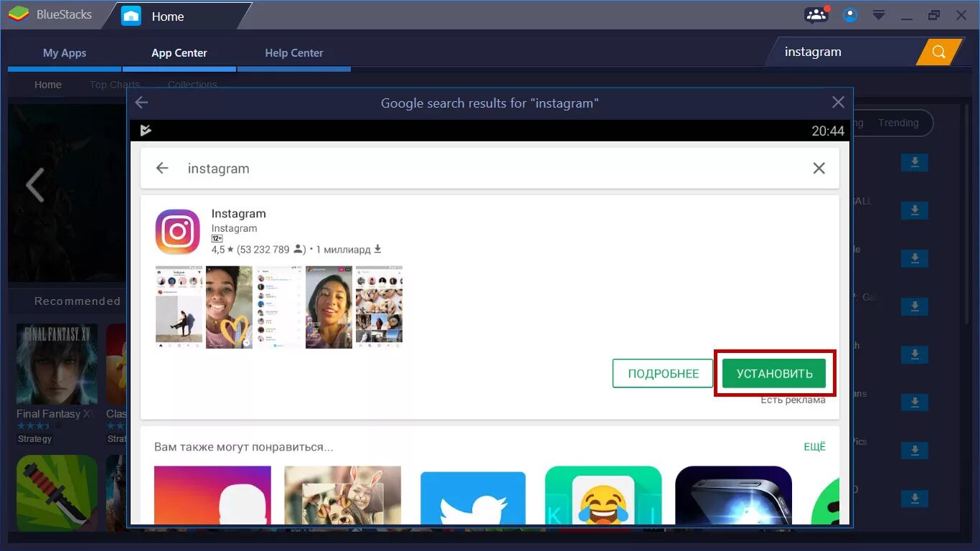Viewport: 980px width, 551px height.
Task: Open the selfie screenshot with heart drawing
Action: [229, 307]
